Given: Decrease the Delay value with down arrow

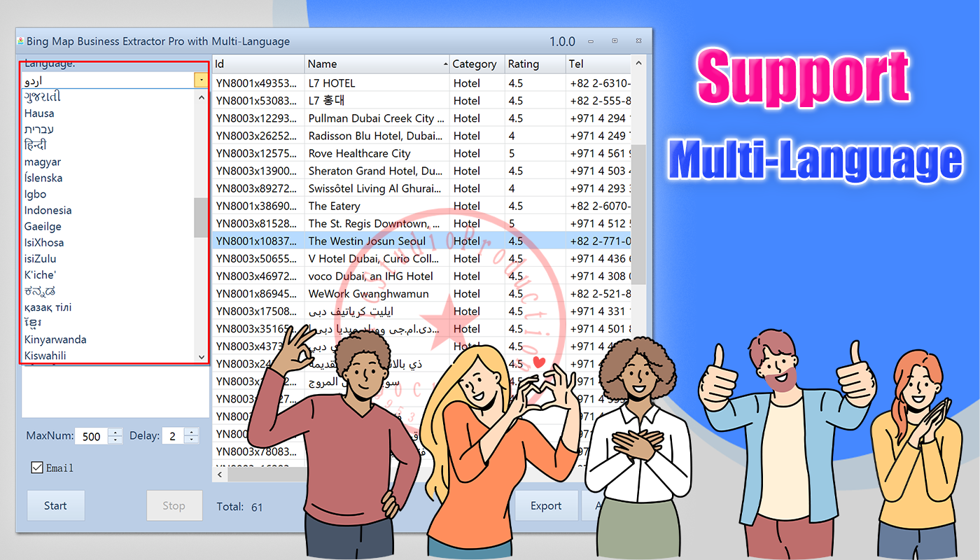Looking at the screenshot, I should click(x=191, y=440).
